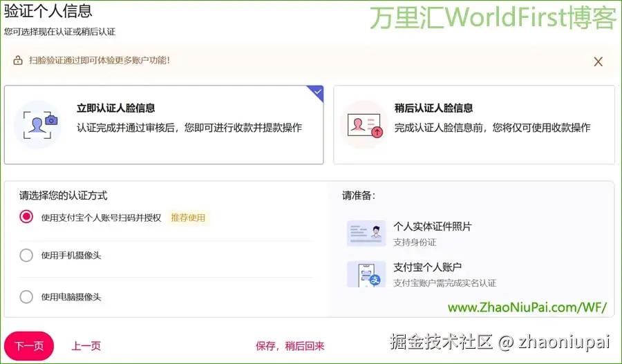The width and height of the screenshot is (622, 364).
Task: Click the 个人实体证件照片 ID document icon
Action: point(366,233)
